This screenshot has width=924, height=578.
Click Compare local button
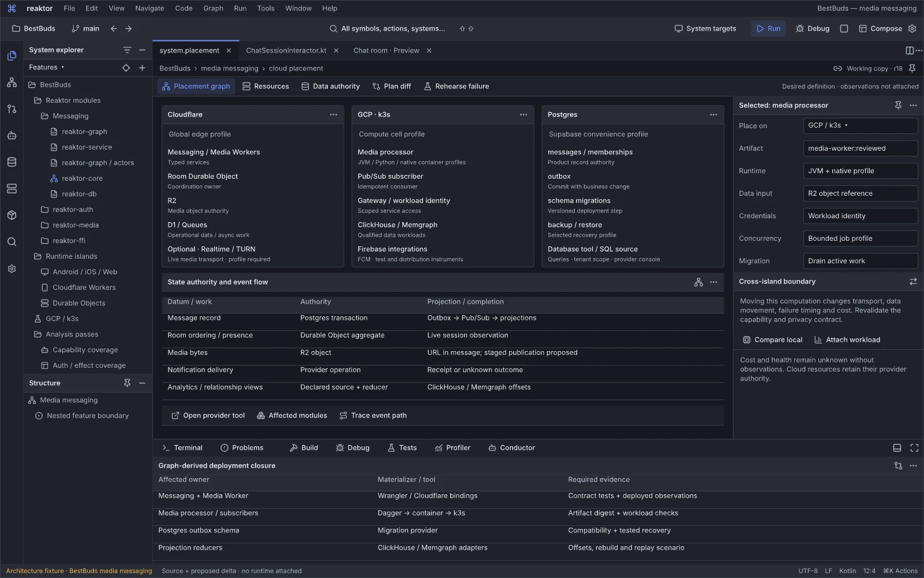tap(772, 340)
